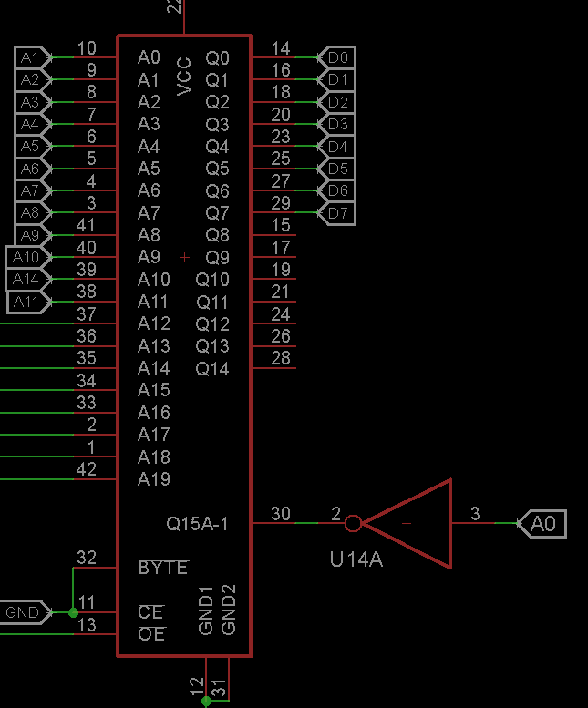Click the D7 net label flag

tap(337, 213)
